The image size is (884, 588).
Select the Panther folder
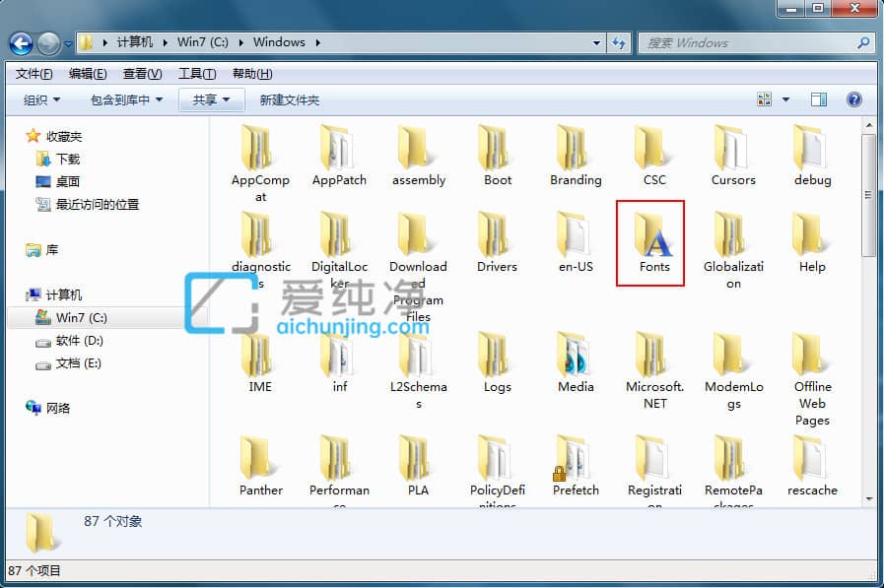(260, 465)
